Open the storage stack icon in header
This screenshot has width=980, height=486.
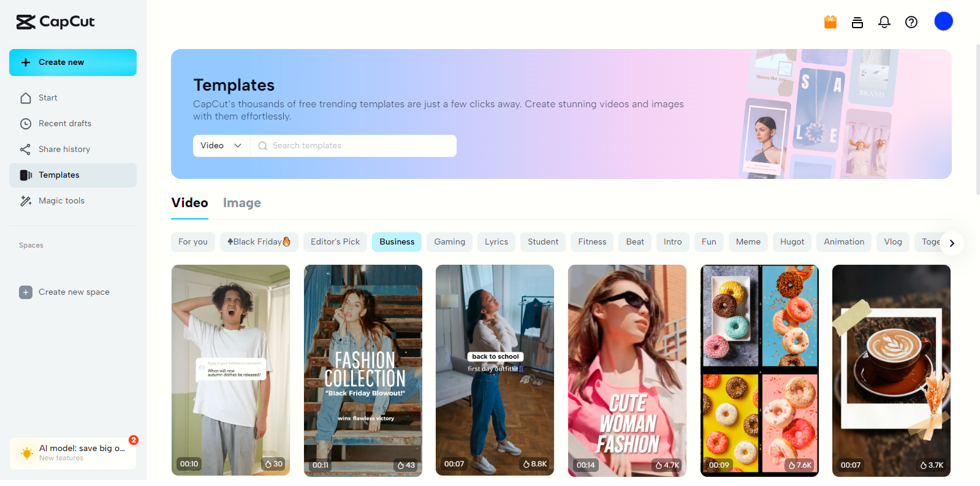[857, 22]
